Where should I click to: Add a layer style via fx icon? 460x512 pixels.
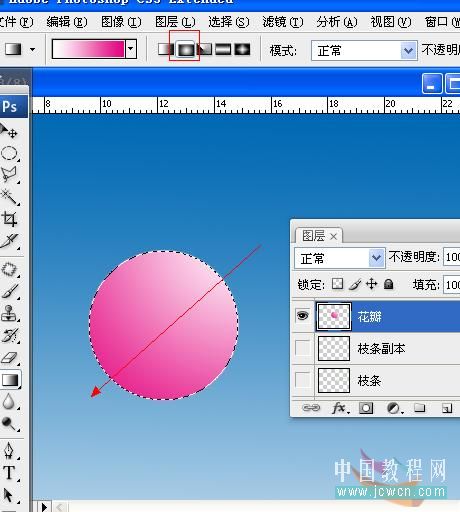click(x=340, y=408)
